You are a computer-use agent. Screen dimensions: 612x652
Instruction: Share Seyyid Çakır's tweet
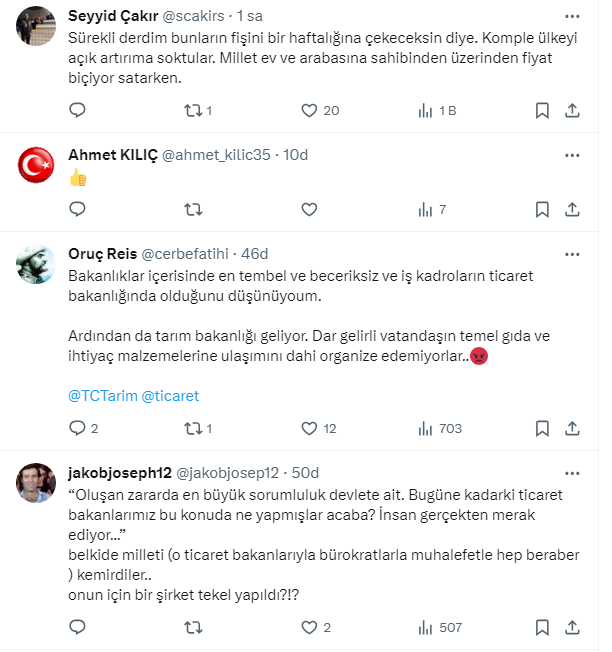(x=573, y=111)
